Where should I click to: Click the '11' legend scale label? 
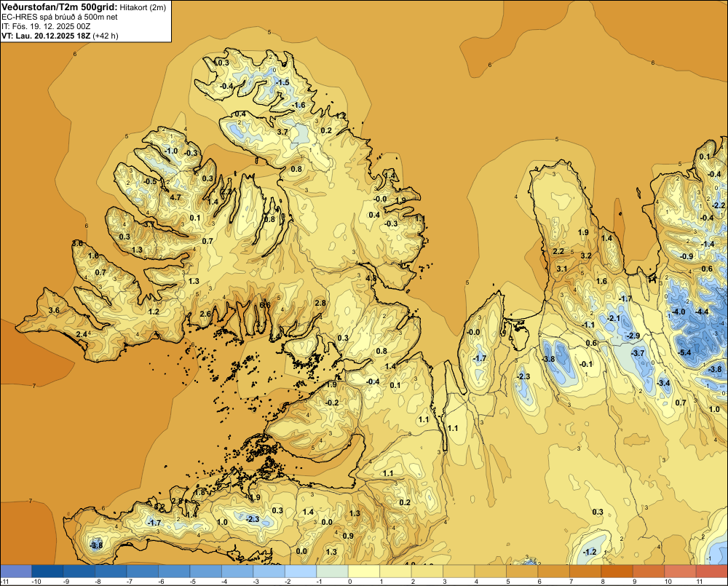(x=699, y=582)
